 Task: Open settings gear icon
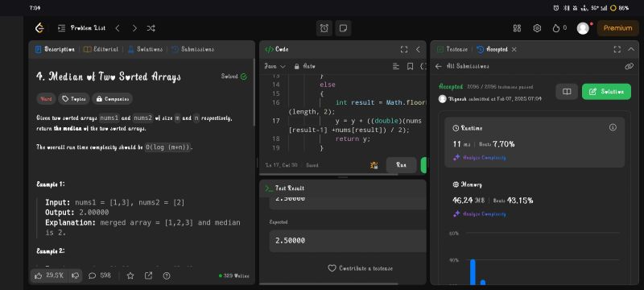tap(537, 28)
